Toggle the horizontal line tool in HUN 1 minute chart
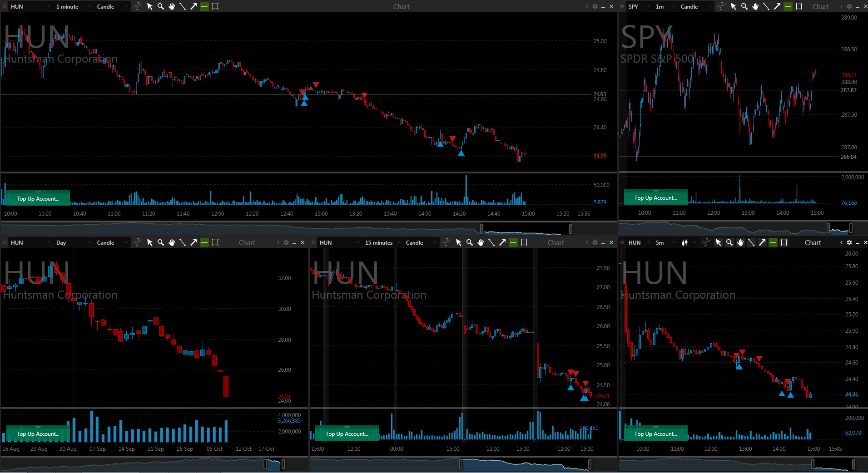Viewport: 868px width, 473px height. click(x=204, y=6)
